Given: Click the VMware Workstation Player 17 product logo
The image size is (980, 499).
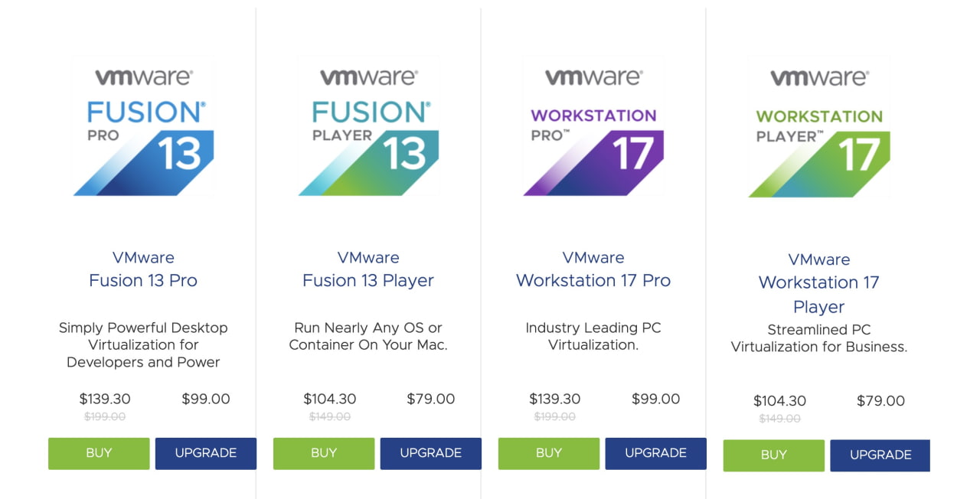Looking at the screenshot, I should pyautogui.click(x=818, y=126).
